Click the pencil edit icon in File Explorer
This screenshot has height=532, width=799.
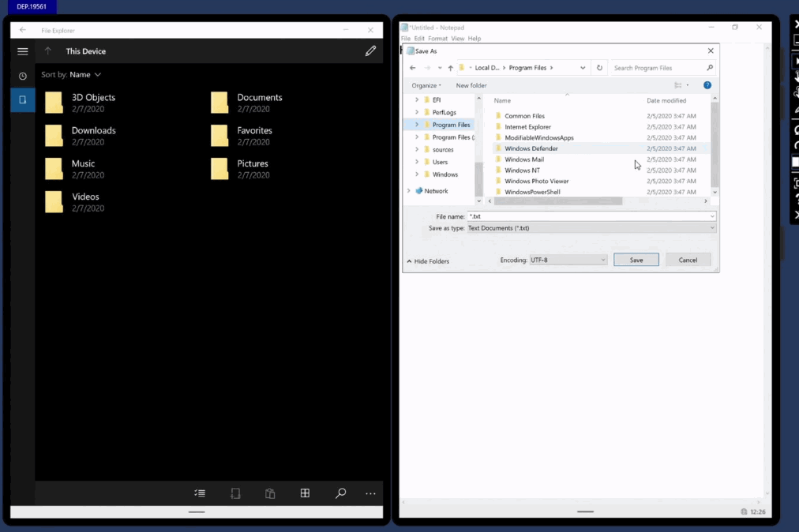[370, 51]
